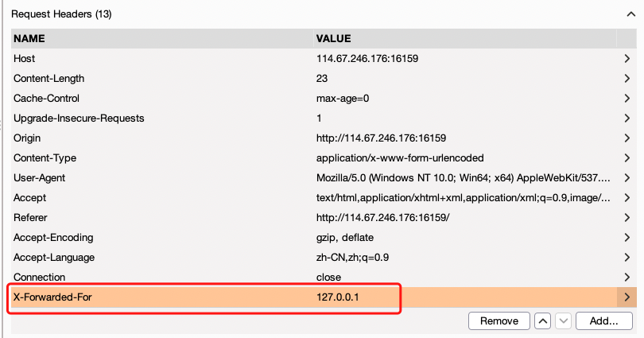
Task: Select the zh-CN,zh;q=0.9 value
Action: click(x=352, y=258)
